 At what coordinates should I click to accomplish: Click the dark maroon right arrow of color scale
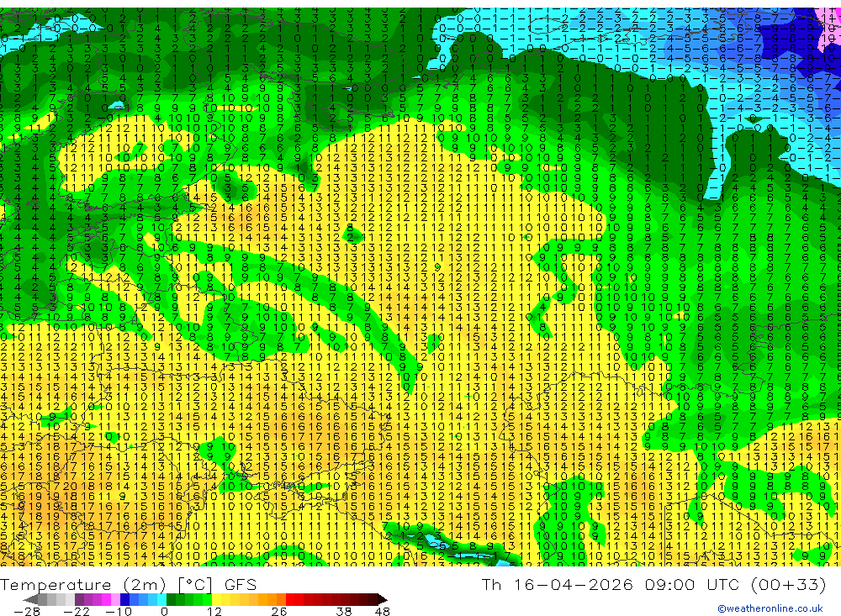383,600
